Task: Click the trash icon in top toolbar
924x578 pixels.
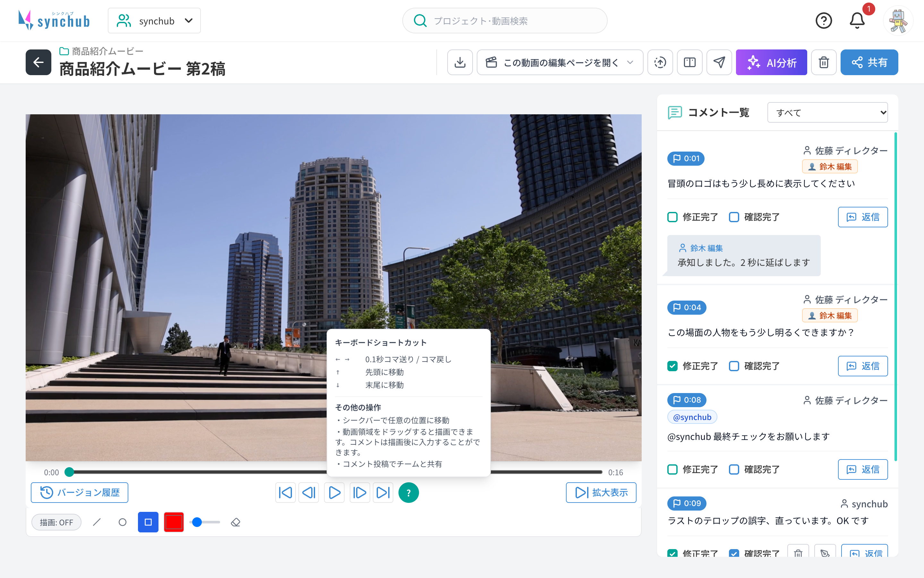Action: click(824, 62)
